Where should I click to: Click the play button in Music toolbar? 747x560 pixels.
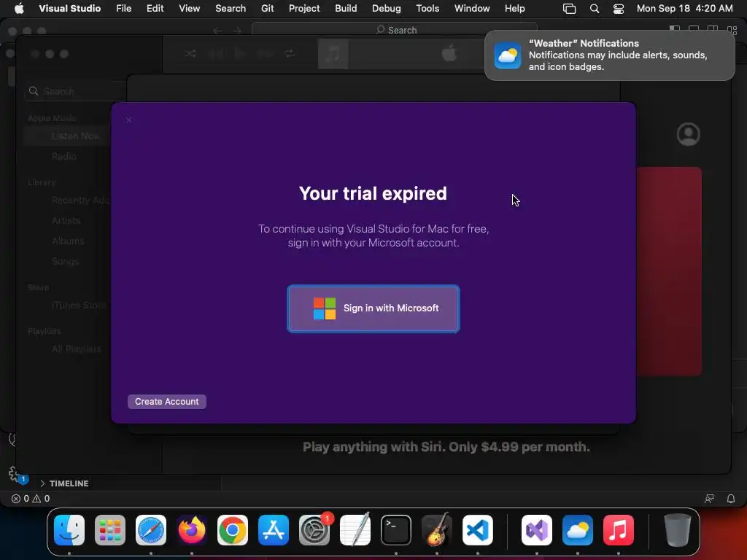(239, 54)
